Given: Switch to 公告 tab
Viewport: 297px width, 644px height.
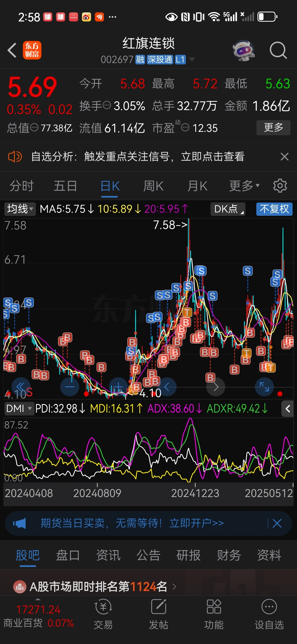Looking at the screenshot, I should pyautogui.click(x=148, y=555).
